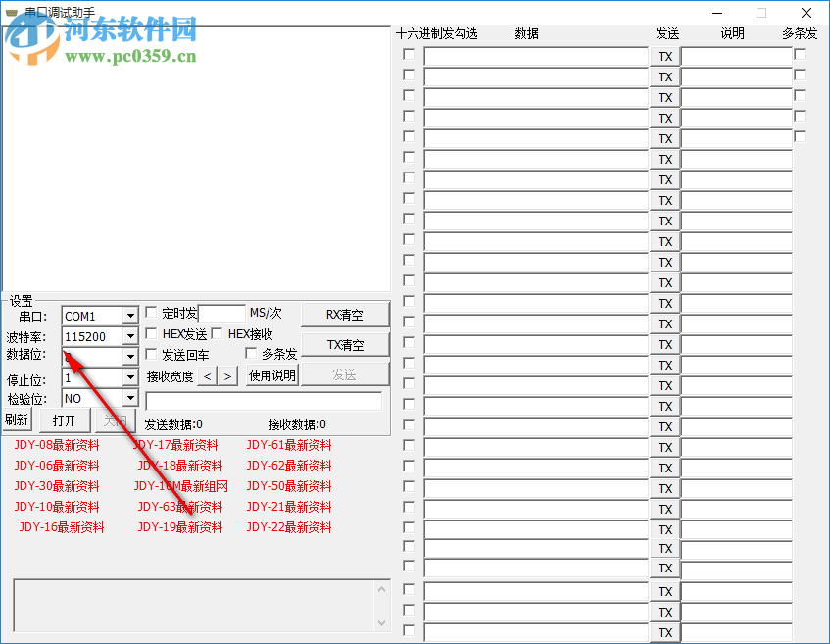Minimize the 串口调试助手 window
Screen dimensions: 830x644
tap(717, 13)
